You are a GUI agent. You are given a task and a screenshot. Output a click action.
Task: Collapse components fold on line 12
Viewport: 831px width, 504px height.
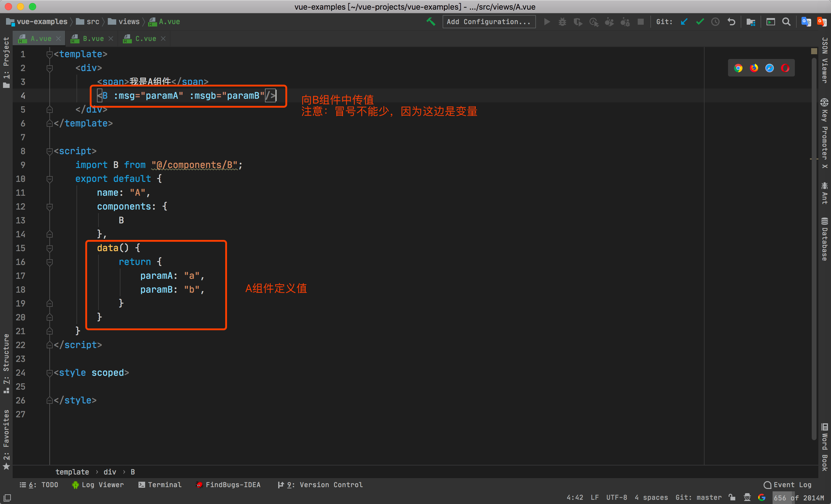click(x=50, y=207)
